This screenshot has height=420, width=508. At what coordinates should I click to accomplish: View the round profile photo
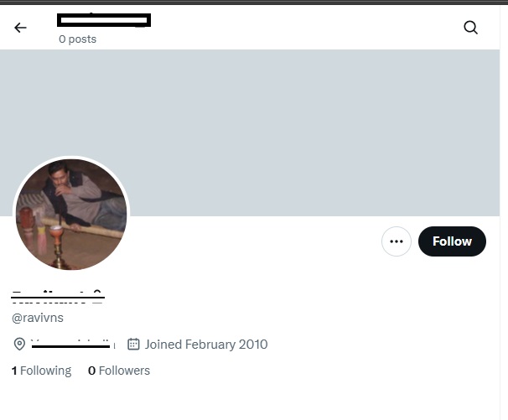click(71, 215)
